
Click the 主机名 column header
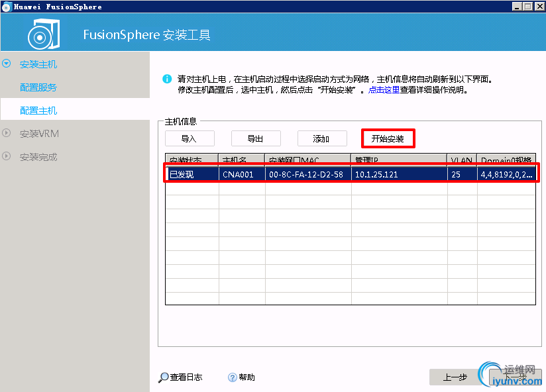point(242,159)
